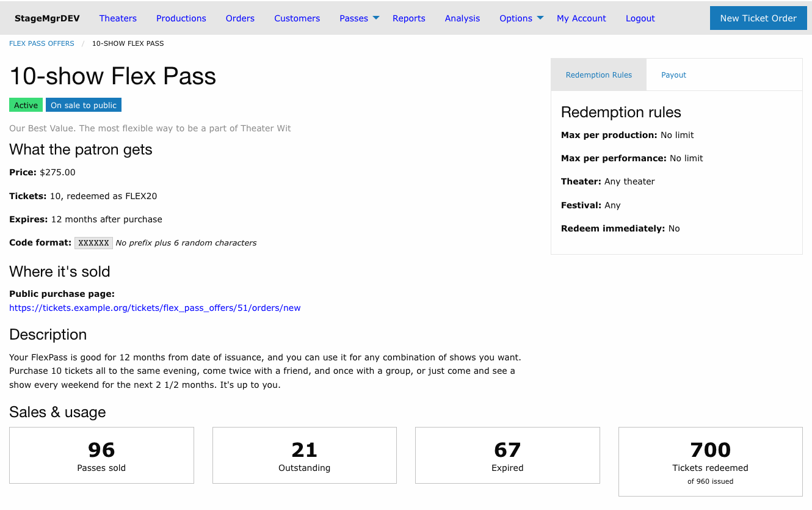The width and height of the screenshot is (812, 510).
Task: Open My Account
Action: click(x=581, y=18)
